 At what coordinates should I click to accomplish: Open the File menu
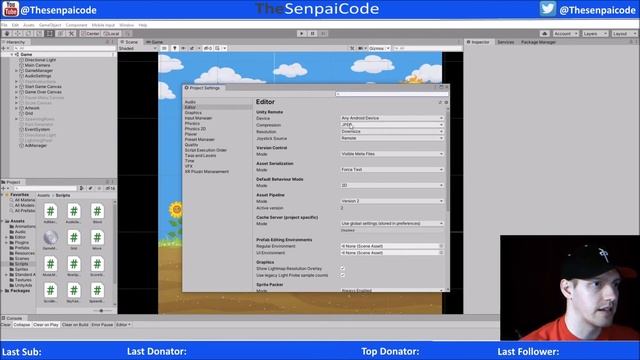[x=4, y=25]
